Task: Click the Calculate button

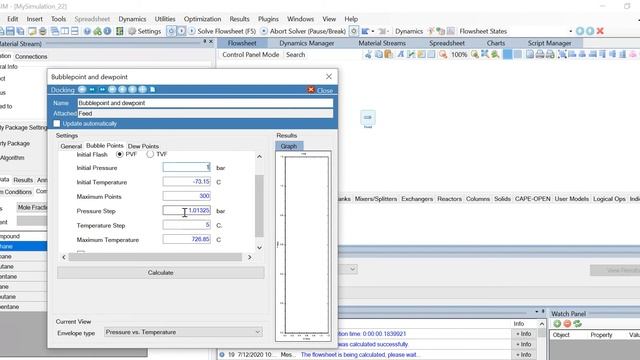Action: [160, 273]
